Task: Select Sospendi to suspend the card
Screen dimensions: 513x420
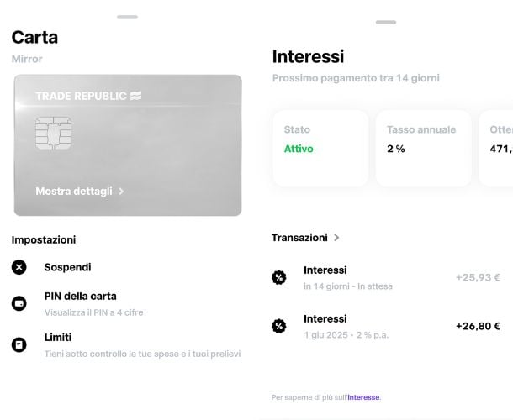Action: [67, 267]
